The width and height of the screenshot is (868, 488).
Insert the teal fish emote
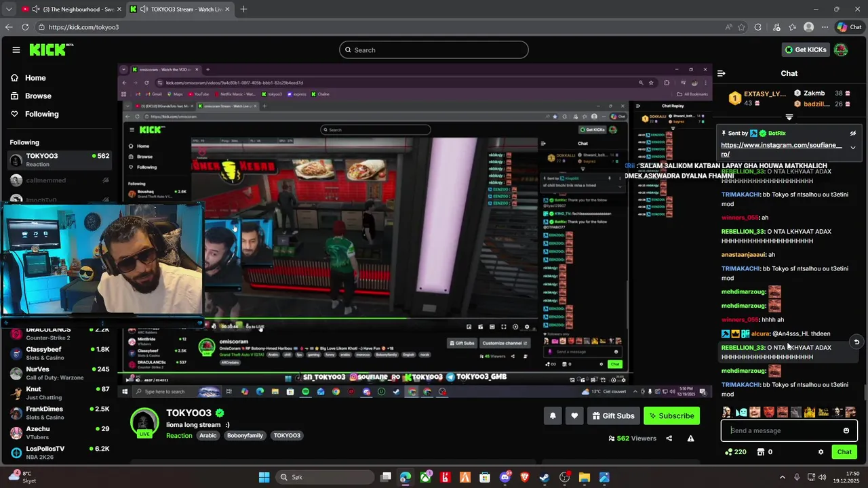coord(741,412)
